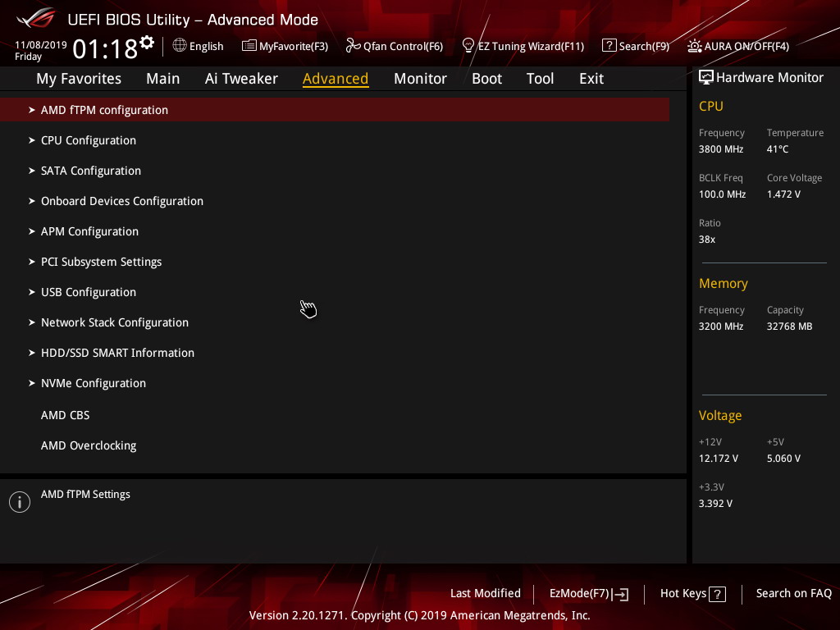This screenshot has height=630, width=840.
Task: Expand Network Stack Configuration arrow
Action: point(32,322)
